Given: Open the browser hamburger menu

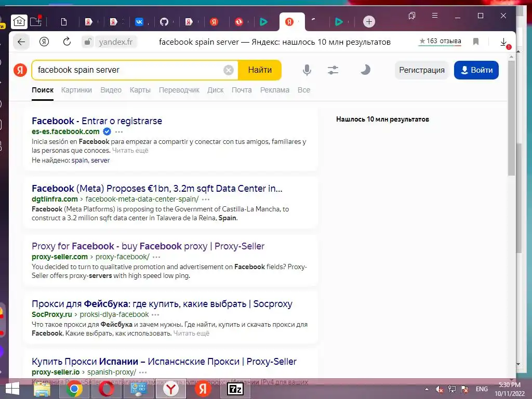Looking at the screenshot, I should click(x=435, y=16).
